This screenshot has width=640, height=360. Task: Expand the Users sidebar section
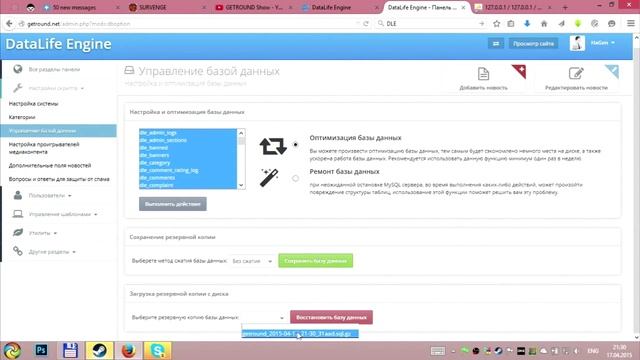50,196
